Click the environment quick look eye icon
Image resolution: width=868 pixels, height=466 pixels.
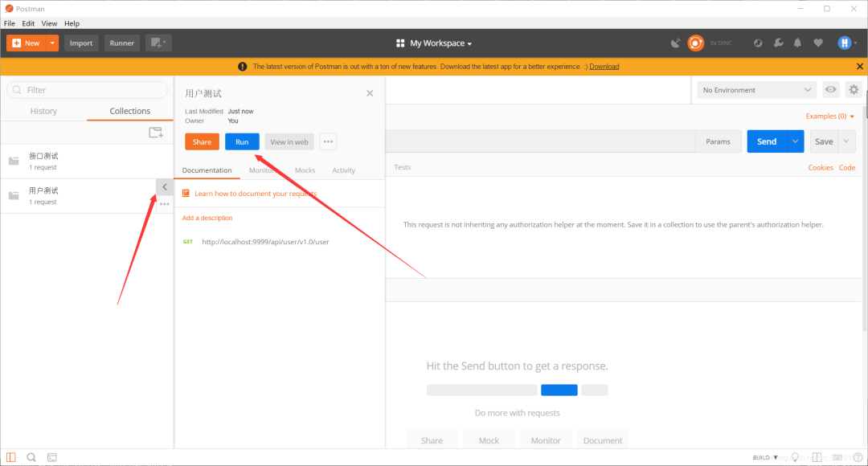pyautogui.click(x=831, y=90)
